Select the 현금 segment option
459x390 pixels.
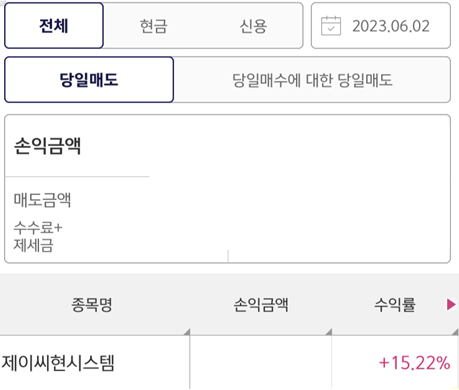pos(153,26)
